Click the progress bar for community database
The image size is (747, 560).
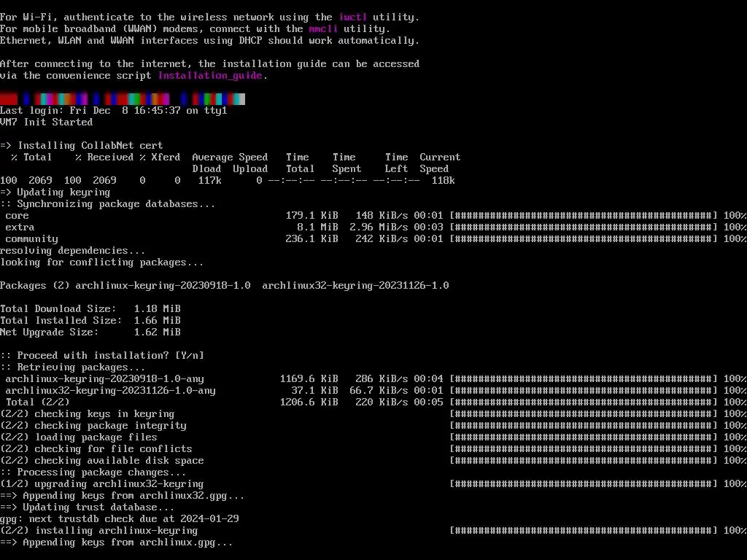(x=584, y=239)
